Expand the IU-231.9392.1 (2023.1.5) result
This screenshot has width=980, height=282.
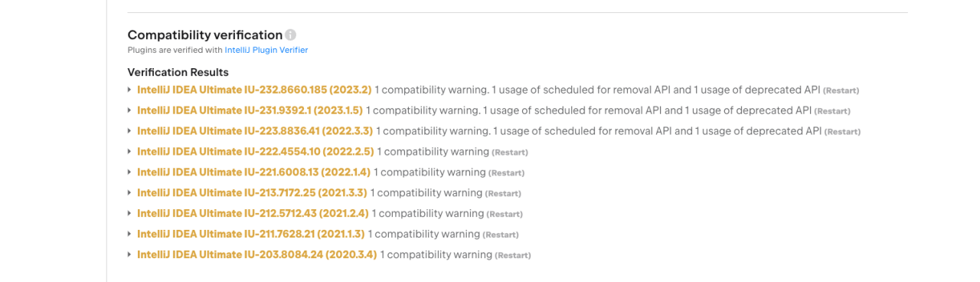tap(129, 110)
